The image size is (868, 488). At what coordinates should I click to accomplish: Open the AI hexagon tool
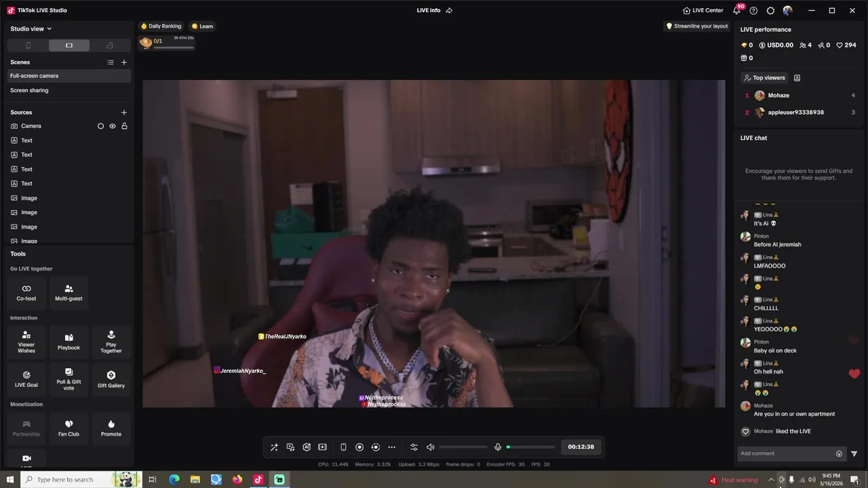pyautogui.click(x=307, y=447)
